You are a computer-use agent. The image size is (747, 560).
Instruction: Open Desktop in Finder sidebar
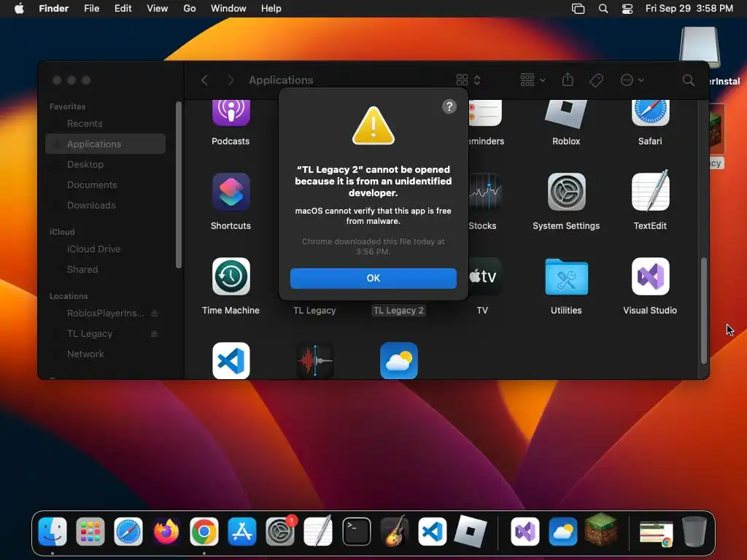[105, 164]
